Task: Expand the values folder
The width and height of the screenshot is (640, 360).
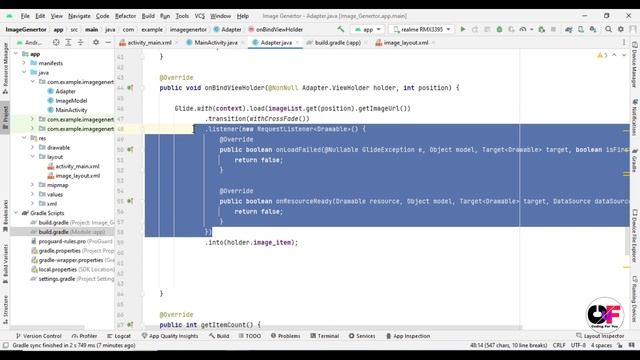Action: click(32, 194)
